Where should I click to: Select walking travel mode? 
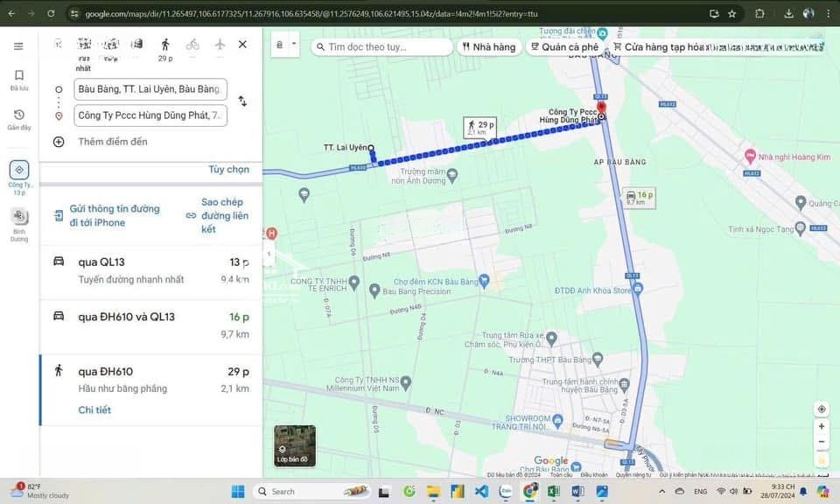pyautogui.click(x=164, y=44)
